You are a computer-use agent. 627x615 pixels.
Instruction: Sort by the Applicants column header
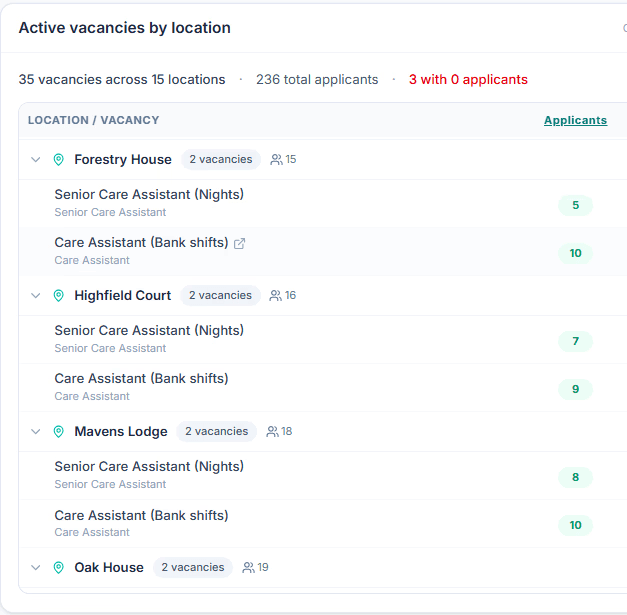(575, 120)
